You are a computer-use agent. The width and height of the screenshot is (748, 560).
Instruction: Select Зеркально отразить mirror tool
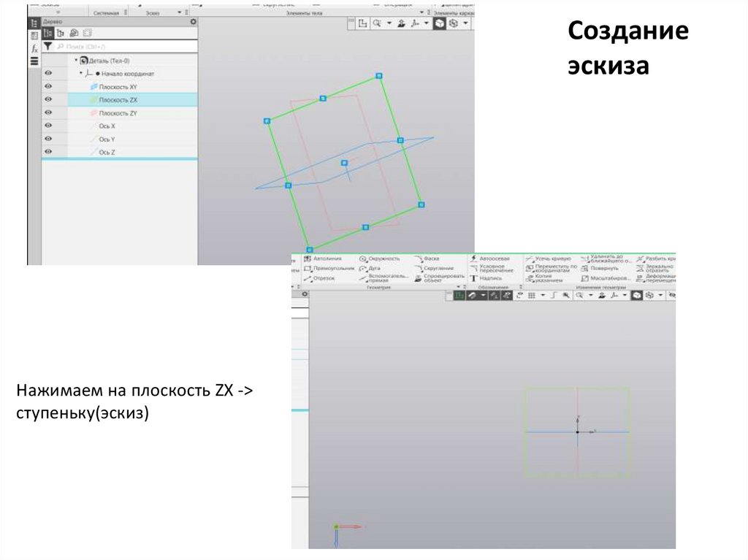pos(655,268)
